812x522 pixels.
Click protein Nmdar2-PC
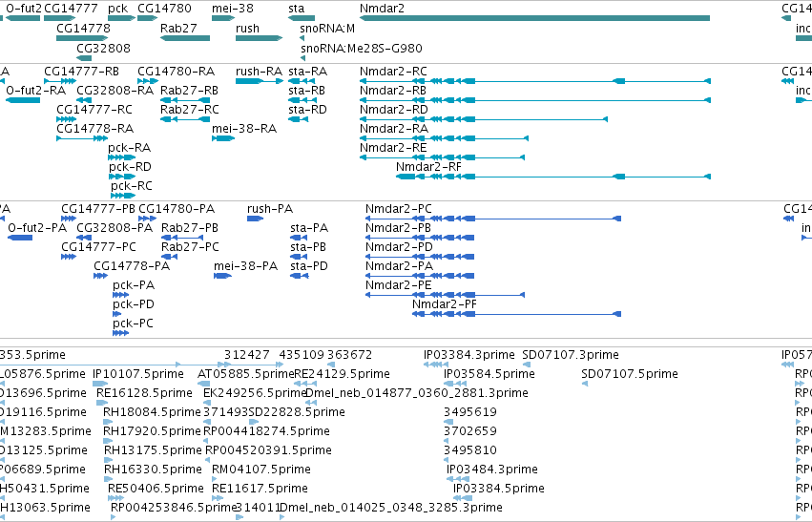click(x=399, y=209)
